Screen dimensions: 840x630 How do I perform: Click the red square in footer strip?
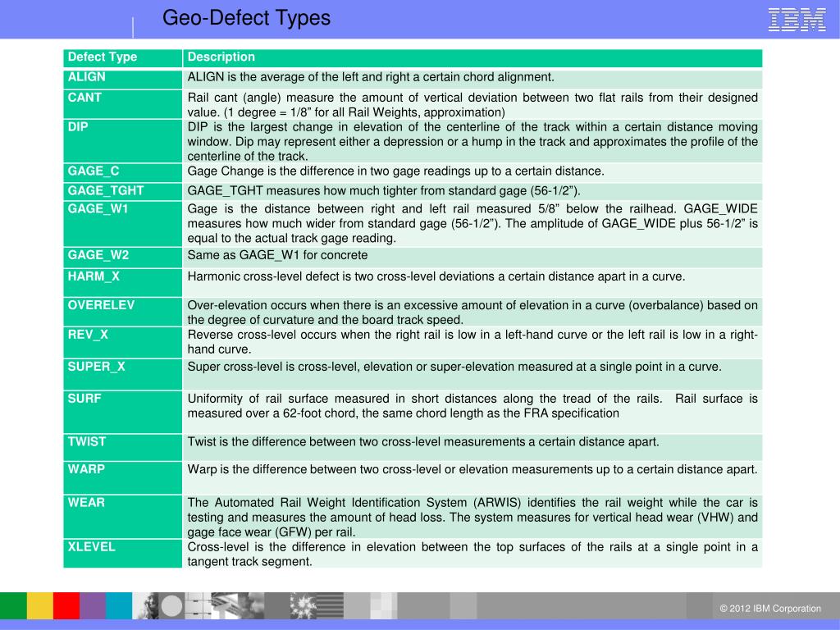point(66,606)
